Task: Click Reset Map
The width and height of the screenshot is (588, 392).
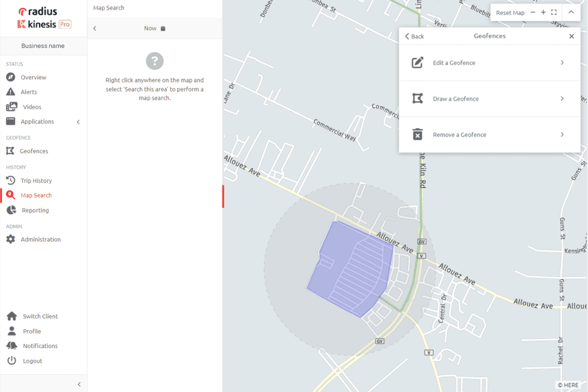Action: point(510,12)
